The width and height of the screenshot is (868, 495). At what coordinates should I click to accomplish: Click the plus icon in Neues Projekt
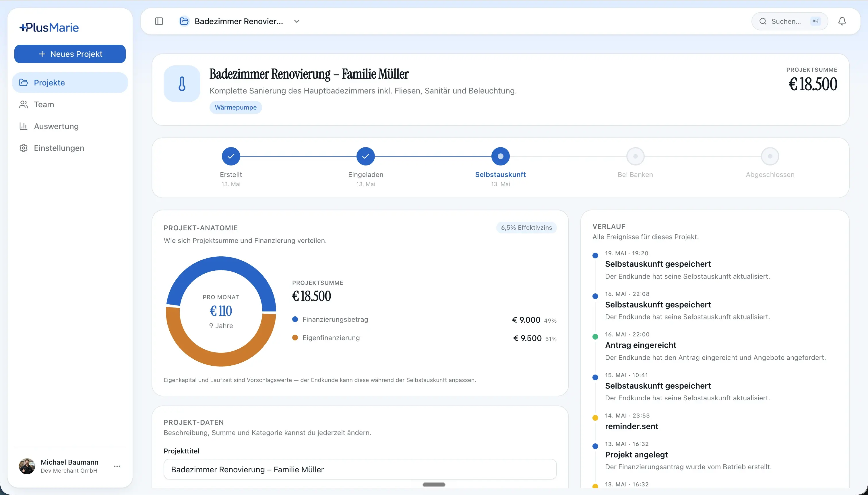[x=42, y=54]
